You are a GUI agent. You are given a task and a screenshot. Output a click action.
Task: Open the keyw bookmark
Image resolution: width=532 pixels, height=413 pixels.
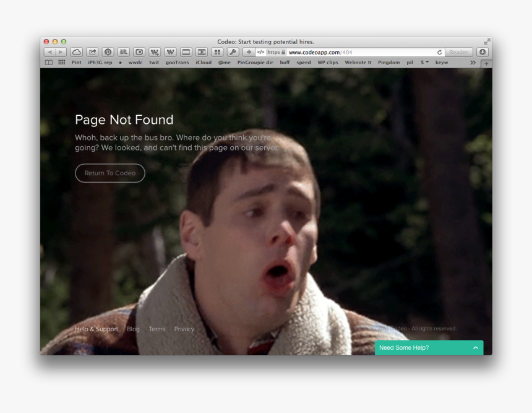point(442,63)
